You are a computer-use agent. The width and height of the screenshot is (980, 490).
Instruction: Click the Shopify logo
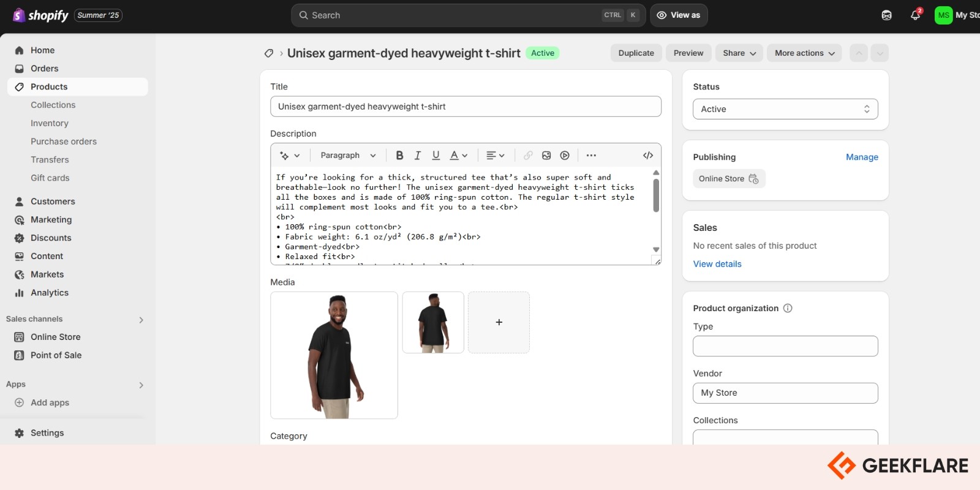40,15
